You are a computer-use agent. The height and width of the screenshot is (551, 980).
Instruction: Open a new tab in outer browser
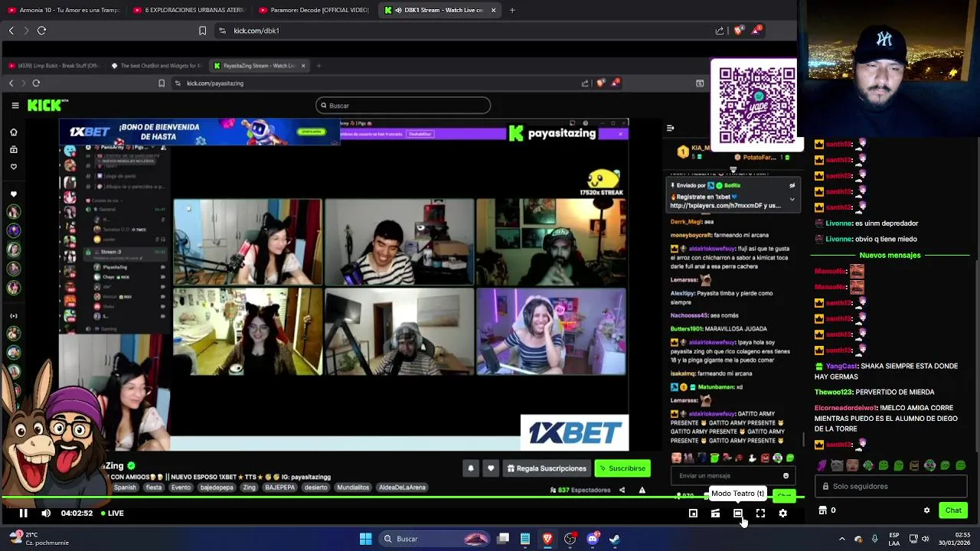click(512, 10)
